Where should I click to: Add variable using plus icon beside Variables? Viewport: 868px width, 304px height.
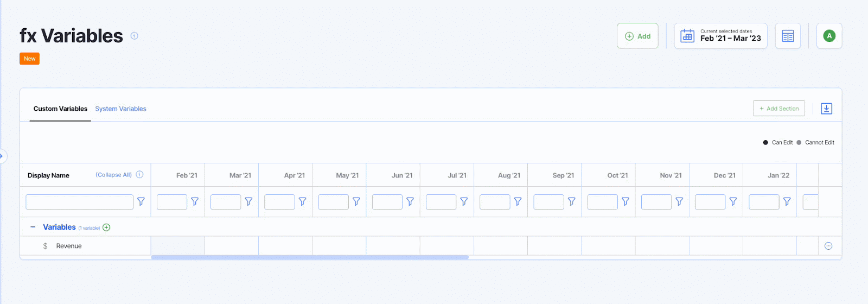click(x=106, y=227)
